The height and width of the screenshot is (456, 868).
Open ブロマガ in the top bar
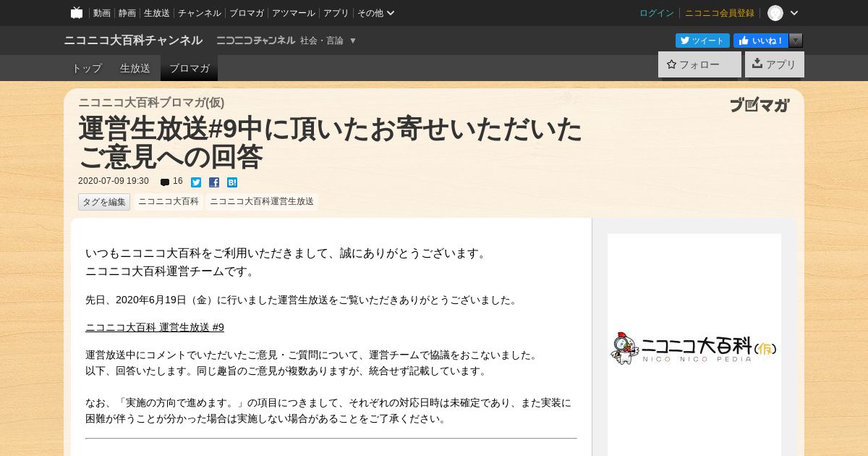(x=247, y=13)
